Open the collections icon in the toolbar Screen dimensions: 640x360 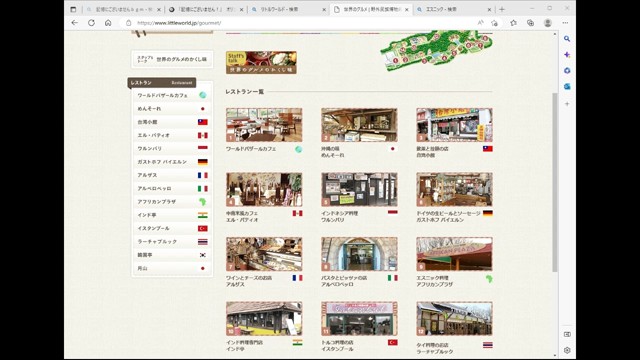click(530, 23)
